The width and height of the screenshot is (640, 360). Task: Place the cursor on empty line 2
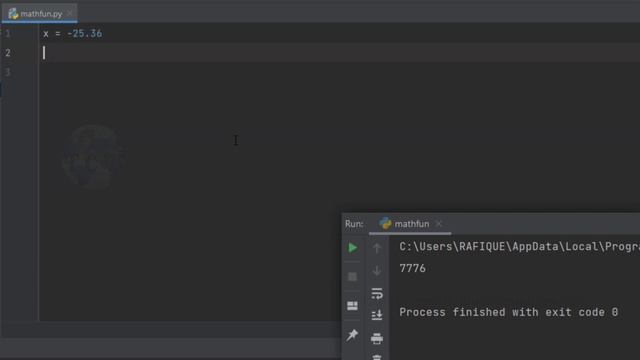(339, 53)
